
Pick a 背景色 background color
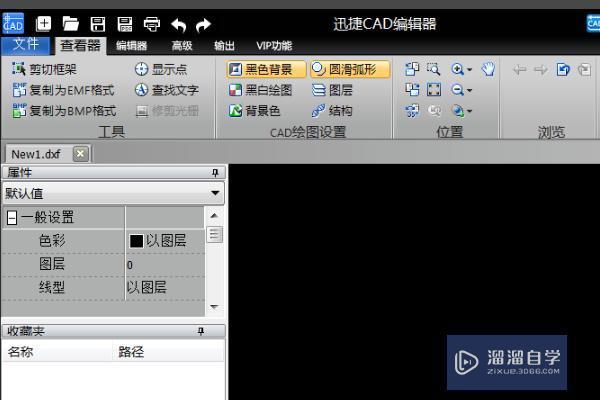click(254, 111)
